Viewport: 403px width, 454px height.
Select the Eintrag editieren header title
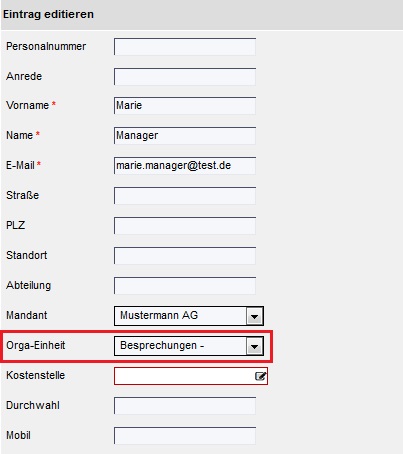click(48, 14)
